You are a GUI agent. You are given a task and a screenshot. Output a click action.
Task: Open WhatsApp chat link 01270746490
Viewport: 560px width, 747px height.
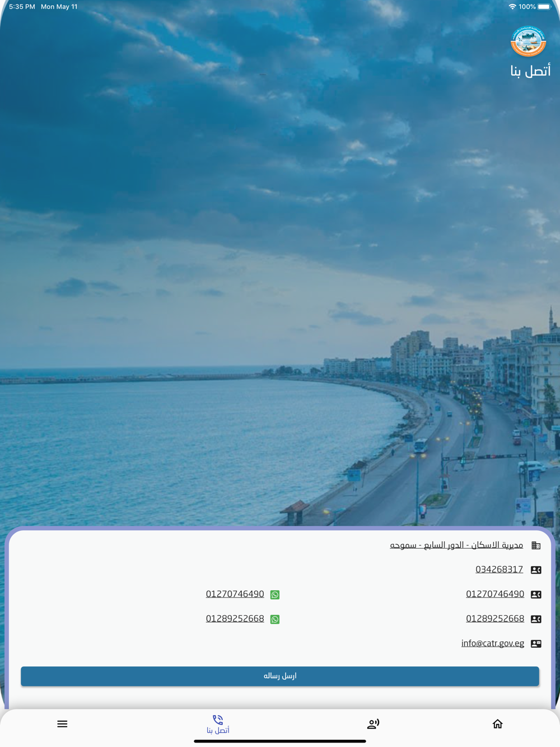[235, 594]
